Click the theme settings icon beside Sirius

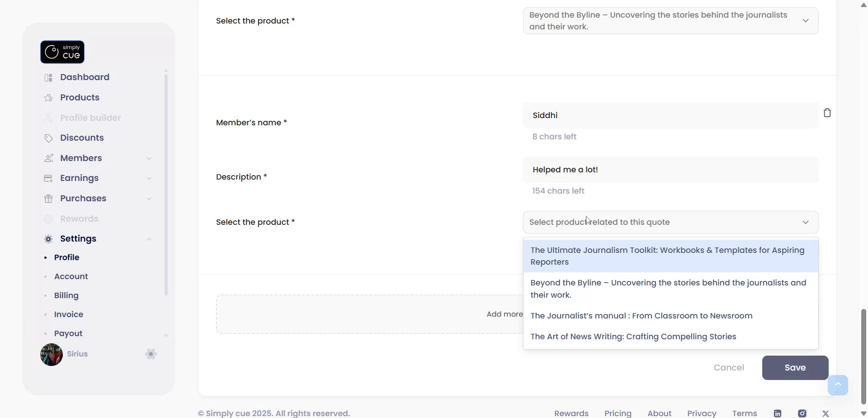coord(151,354)
